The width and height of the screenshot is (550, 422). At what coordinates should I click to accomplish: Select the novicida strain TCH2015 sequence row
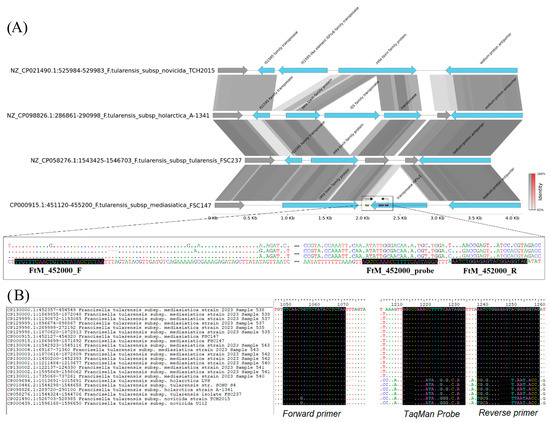(118, 399)
